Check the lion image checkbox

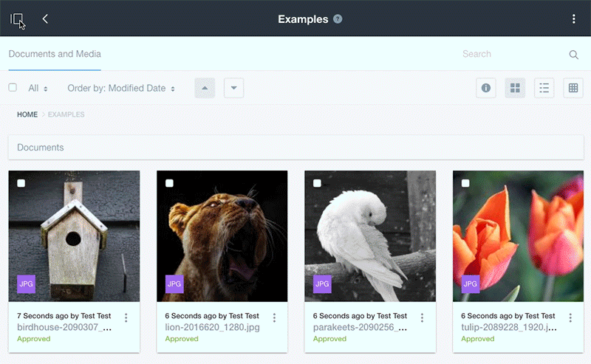[169, 183]
